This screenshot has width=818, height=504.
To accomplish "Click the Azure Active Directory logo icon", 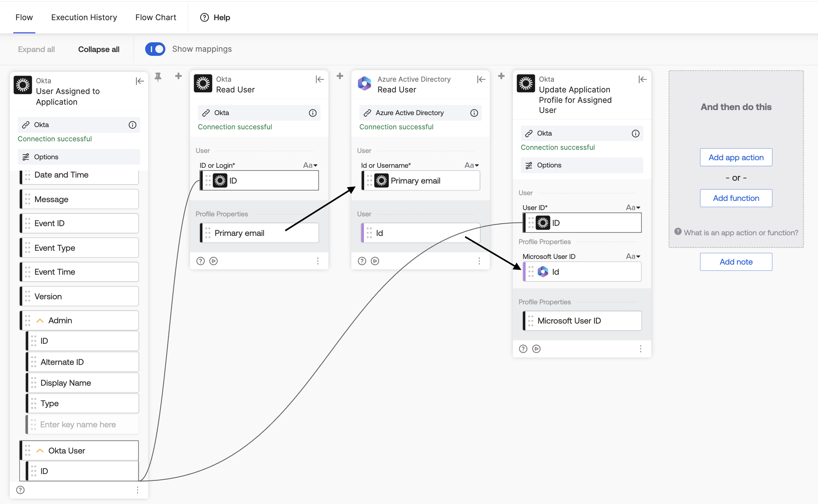I will 365,83.
